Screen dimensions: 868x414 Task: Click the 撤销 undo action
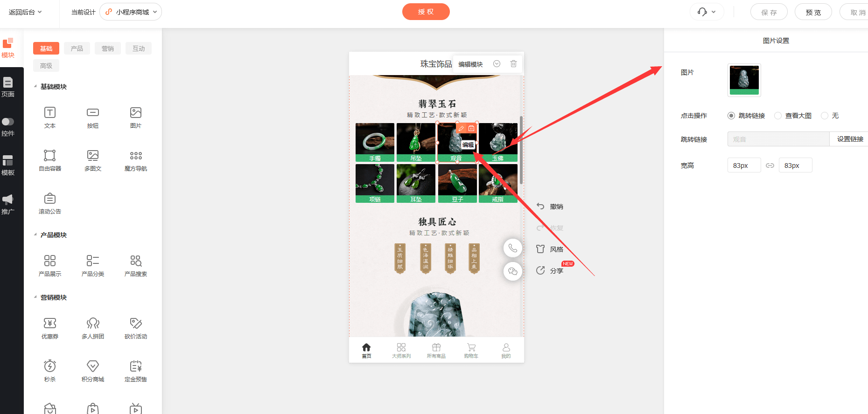tap(550, 207)
